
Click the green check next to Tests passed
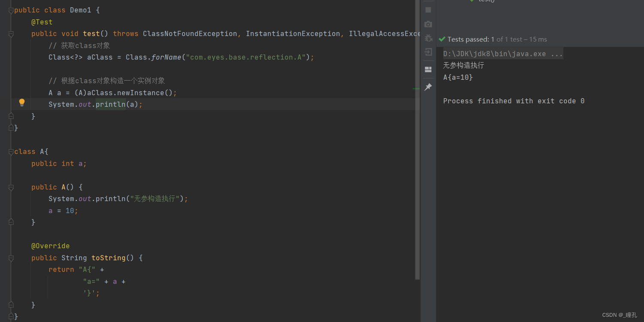442,39
